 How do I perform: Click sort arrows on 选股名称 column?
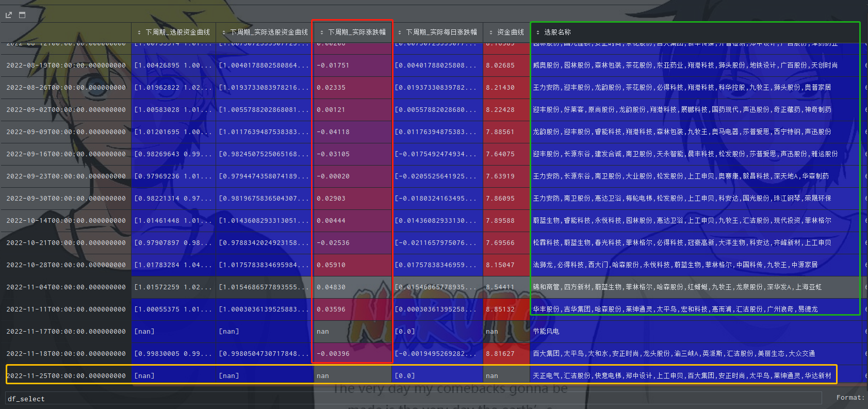[x=538, y=32]
